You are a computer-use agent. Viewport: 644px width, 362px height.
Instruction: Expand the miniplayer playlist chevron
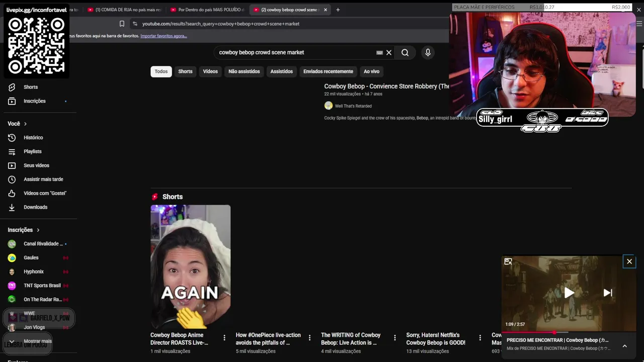pyautogui.click(x=624, y=346)
